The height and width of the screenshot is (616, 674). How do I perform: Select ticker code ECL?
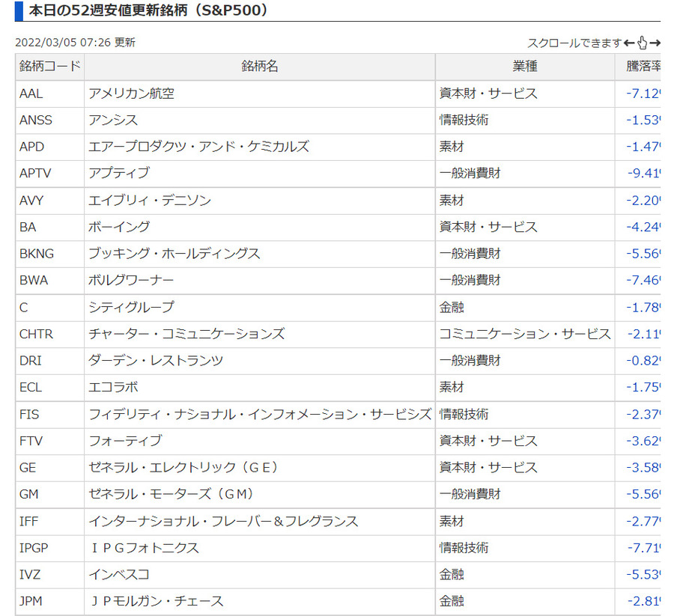[31, 388]
